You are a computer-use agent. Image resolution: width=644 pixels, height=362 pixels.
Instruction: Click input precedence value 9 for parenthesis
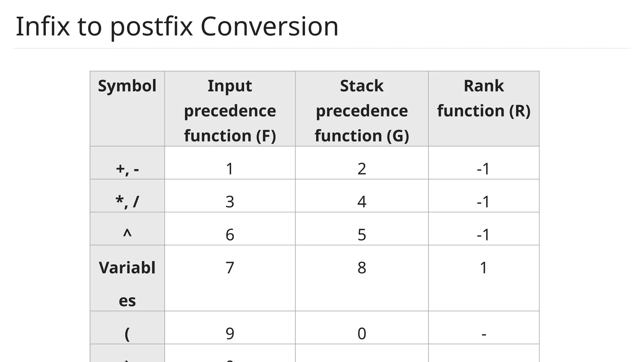tap(230, 334)
